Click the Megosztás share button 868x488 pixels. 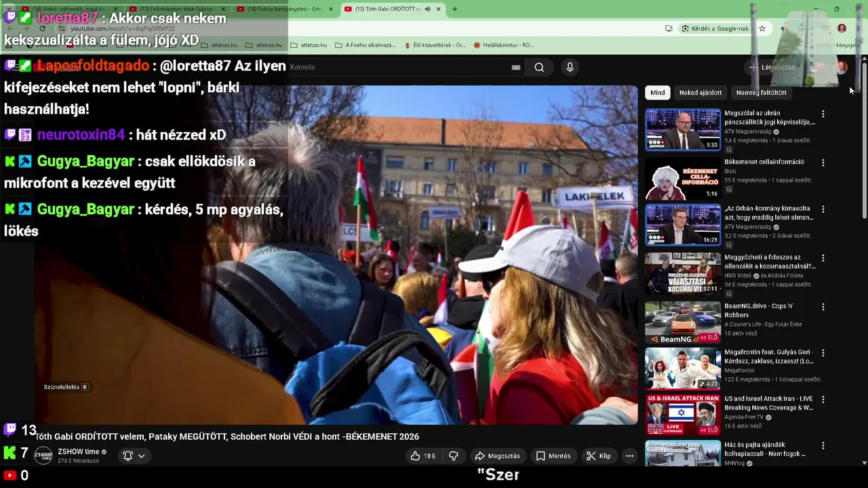point(497,456)
